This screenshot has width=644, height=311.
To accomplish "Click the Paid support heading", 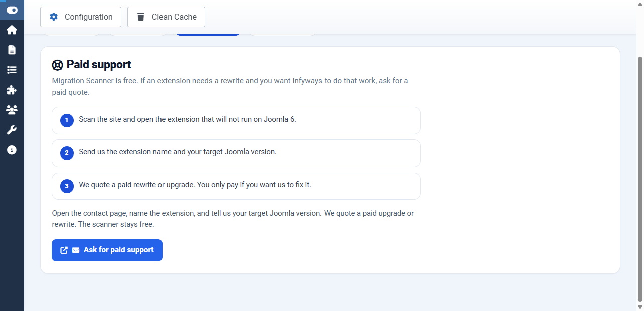I will (99, 64).
